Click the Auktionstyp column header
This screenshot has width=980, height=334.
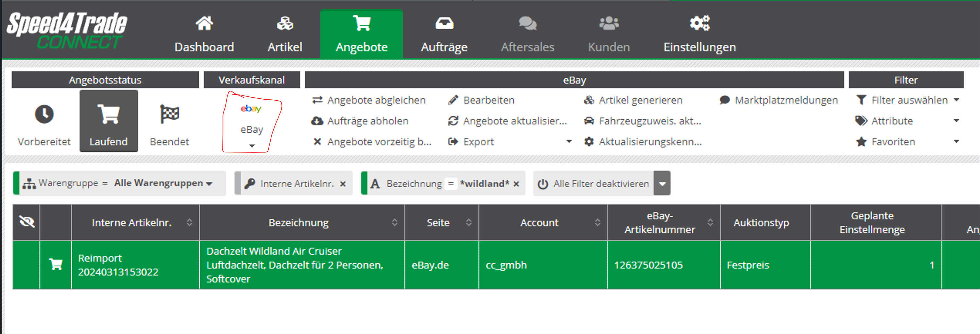pos(765,222)
